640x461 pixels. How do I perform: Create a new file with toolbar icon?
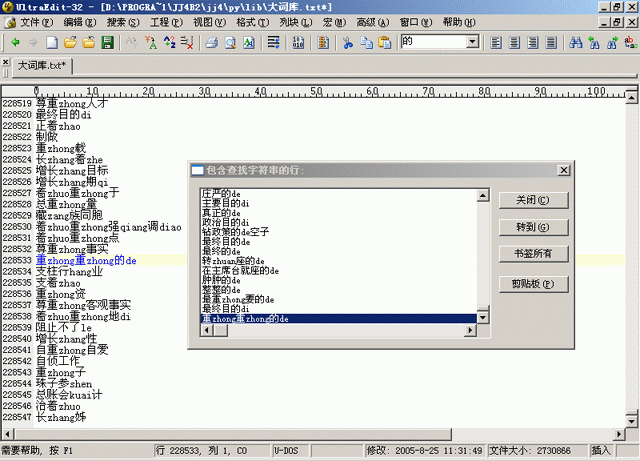[52, 43]
